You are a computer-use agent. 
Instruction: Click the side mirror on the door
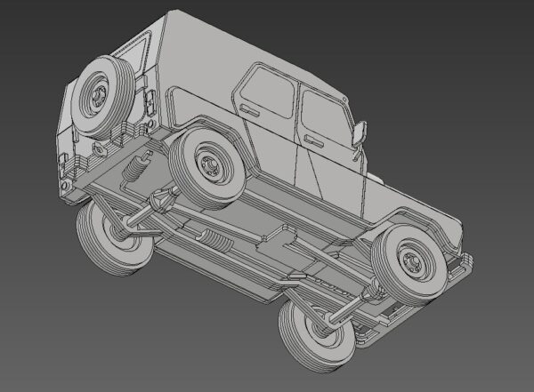pyautogui.click(x=360, y=132)
